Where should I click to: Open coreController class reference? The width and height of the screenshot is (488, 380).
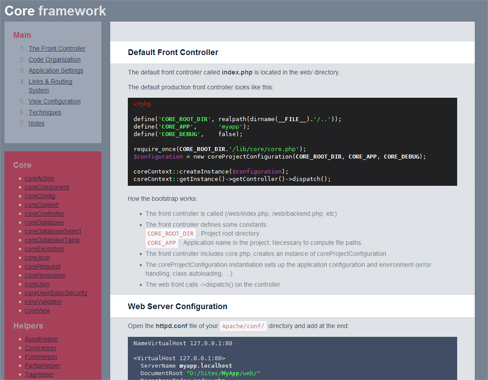tap(45, 214)
